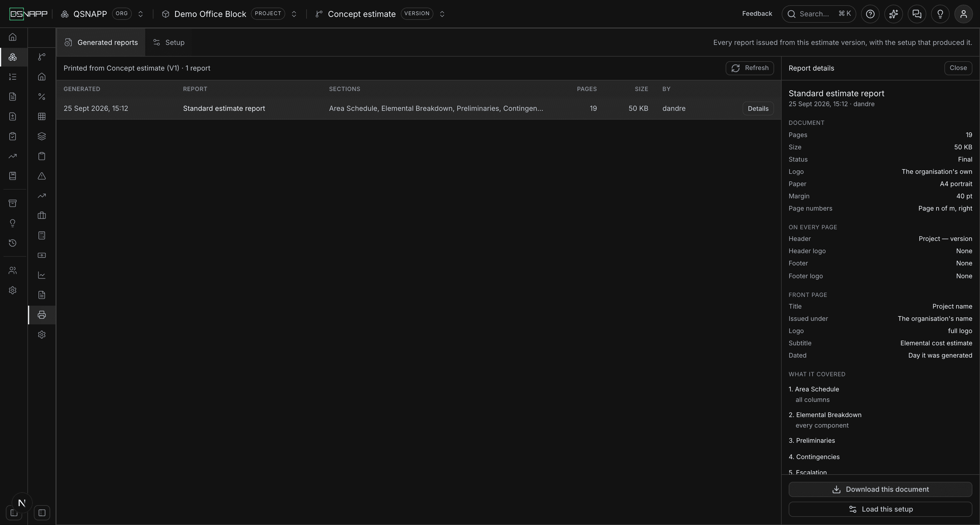
Task: Click the history clock icon in left sidebar
Action: (x=13, y=243)
